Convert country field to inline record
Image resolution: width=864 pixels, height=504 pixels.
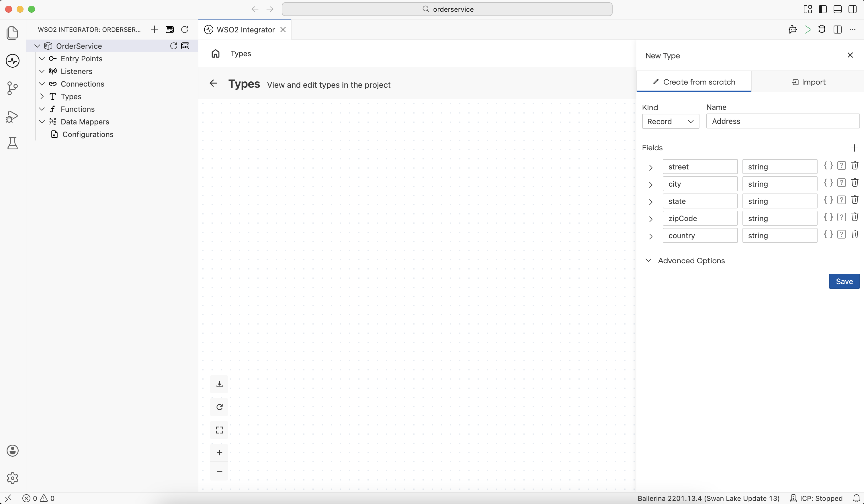click(x=828, y=234)
